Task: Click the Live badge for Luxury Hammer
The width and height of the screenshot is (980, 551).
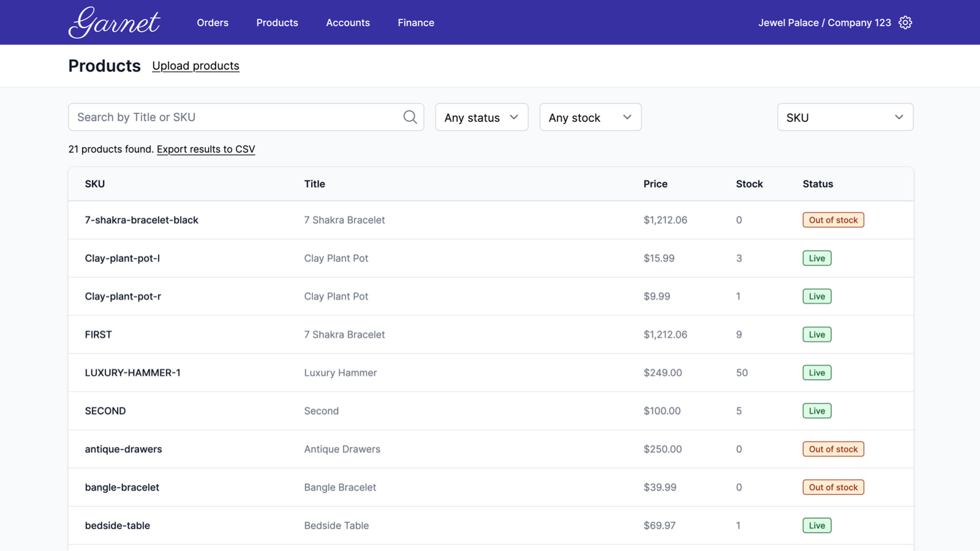Action: [x=816, y=372]
